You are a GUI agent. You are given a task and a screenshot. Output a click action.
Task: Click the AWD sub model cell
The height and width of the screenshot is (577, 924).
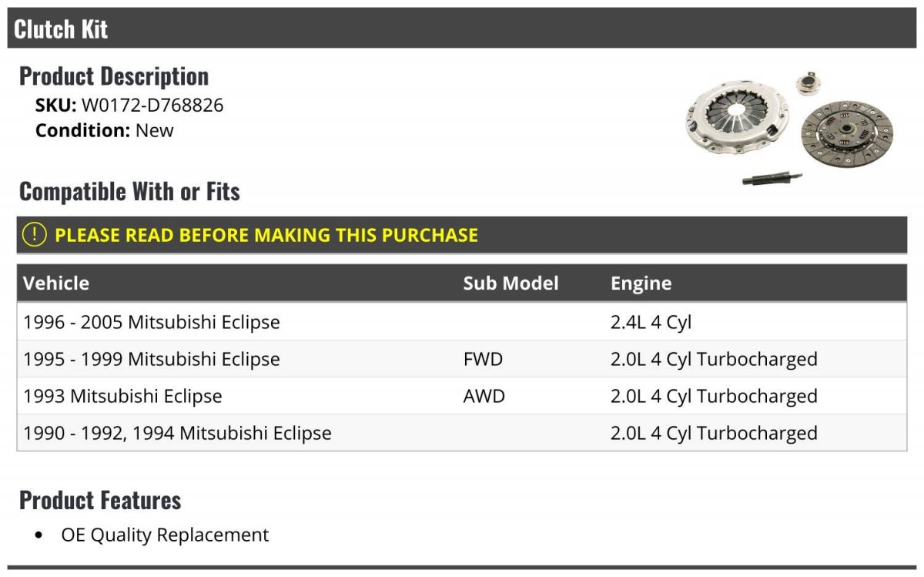[484, 396]
